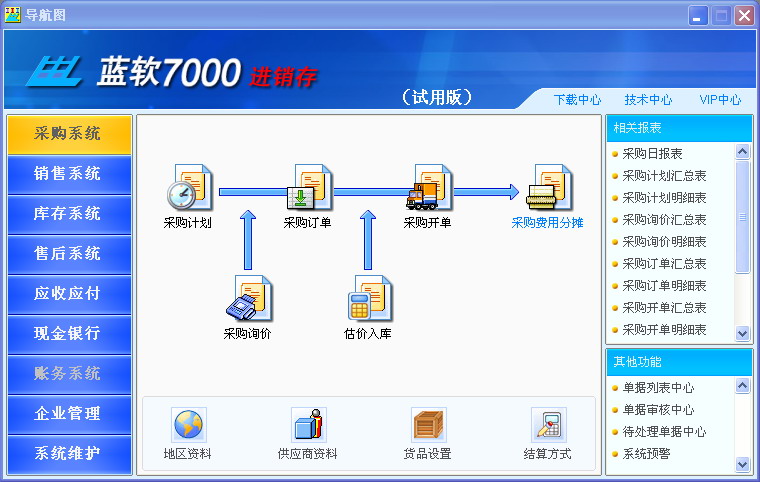Open 单据审核中心

(658, 410)
